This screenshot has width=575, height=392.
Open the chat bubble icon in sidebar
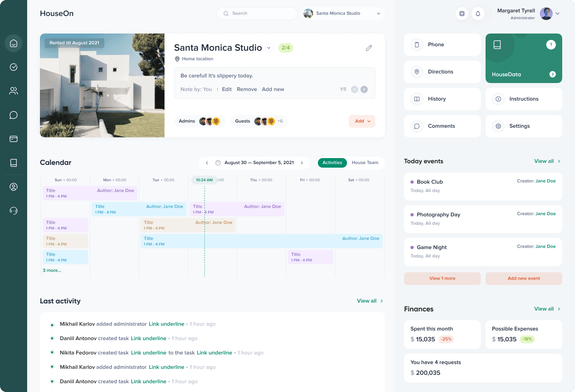(x=14, y=115)
